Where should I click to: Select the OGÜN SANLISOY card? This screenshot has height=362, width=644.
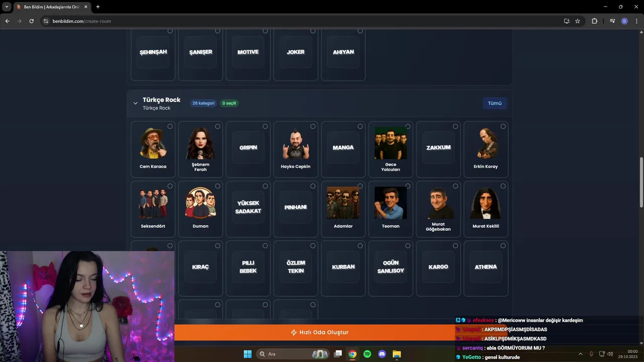[x=390, y=268]
